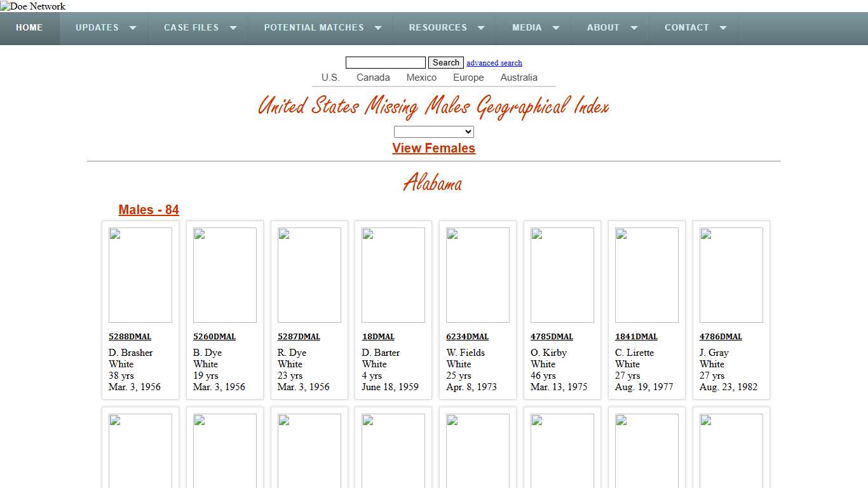Expand the Case Files dropdown arrow
Image resolution: width=868 pixels, height=488 pixels.
pyautogui.click(x=233, y=28)
